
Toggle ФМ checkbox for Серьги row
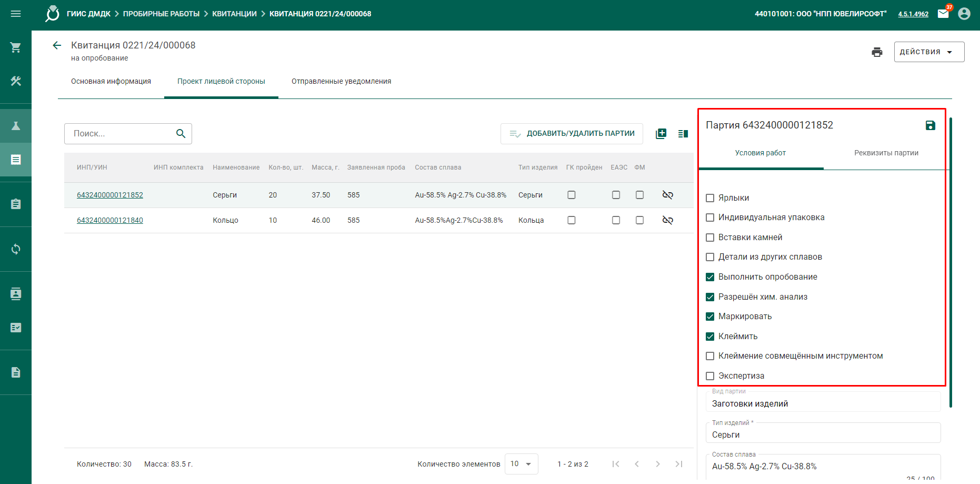tap(639, 195)
